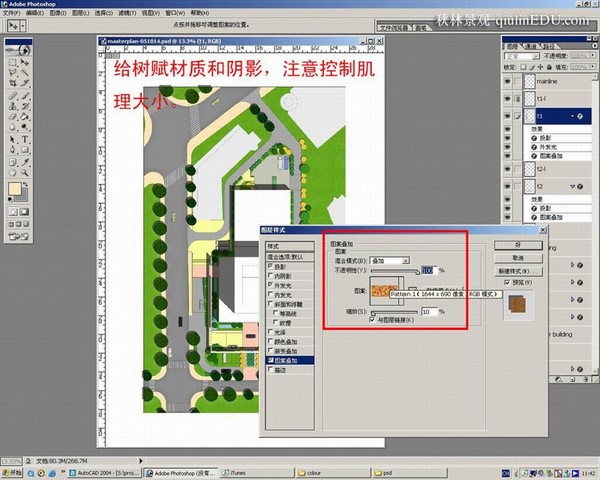Screen dimensions: 600x480
Task: Select the Clone Stamp tool
Action: [x=13, y=106]
